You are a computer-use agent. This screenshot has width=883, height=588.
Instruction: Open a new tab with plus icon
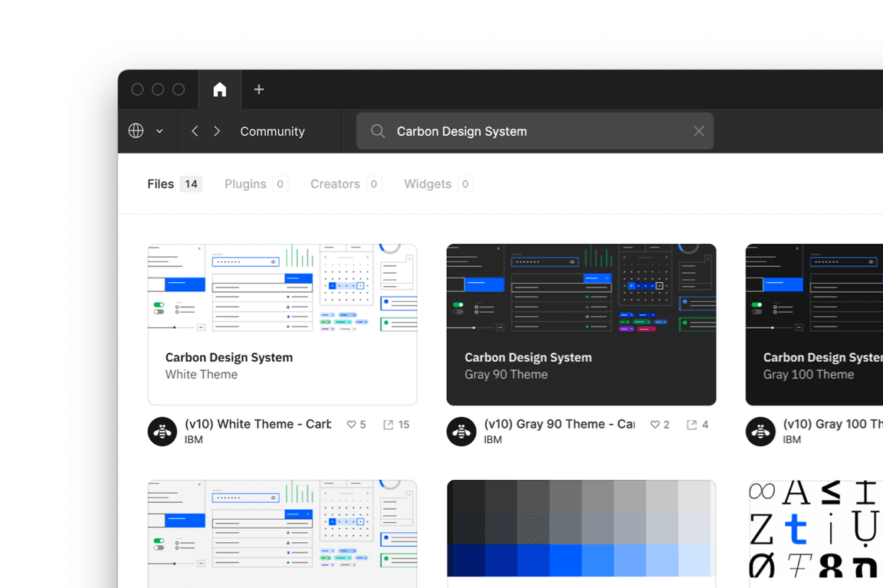258,90
